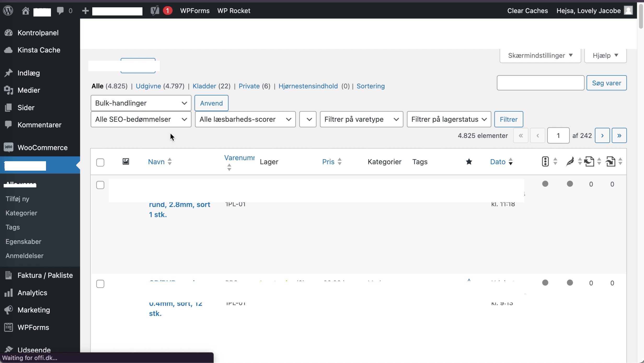Open WooCommerce in sidebar menu
The image size is (644, 363).
pos(42,148)
